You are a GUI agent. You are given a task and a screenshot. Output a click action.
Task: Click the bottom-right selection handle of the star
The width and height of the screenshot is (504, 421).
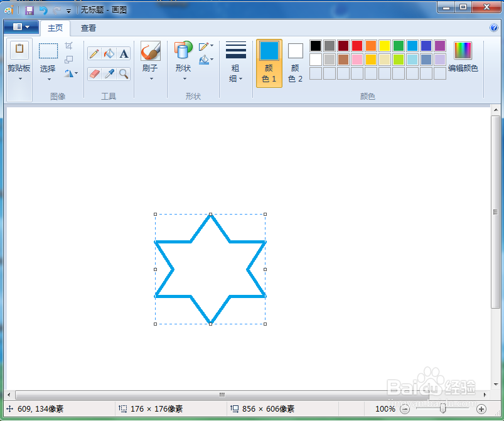(265, 324)
